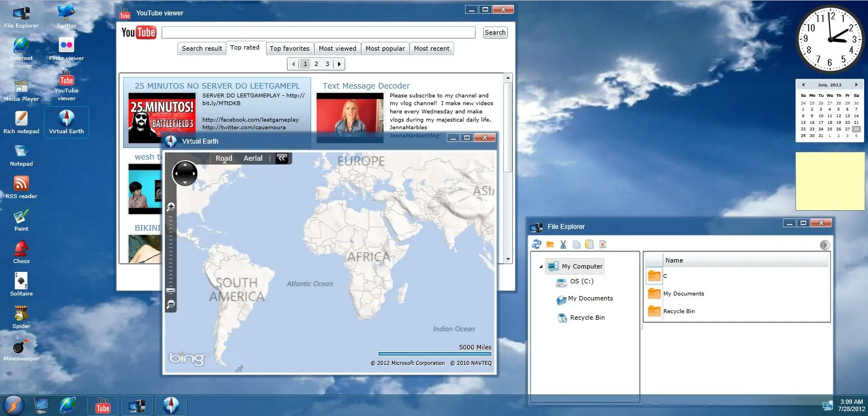Zoom out the map with the minus magnifier
The image size is (868, 416).
click(x=171, y=304)
